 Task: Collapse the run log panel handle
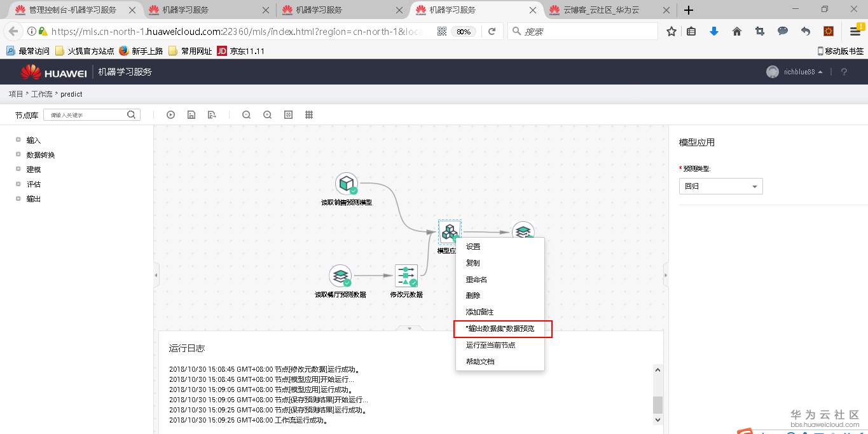(410, 329)
